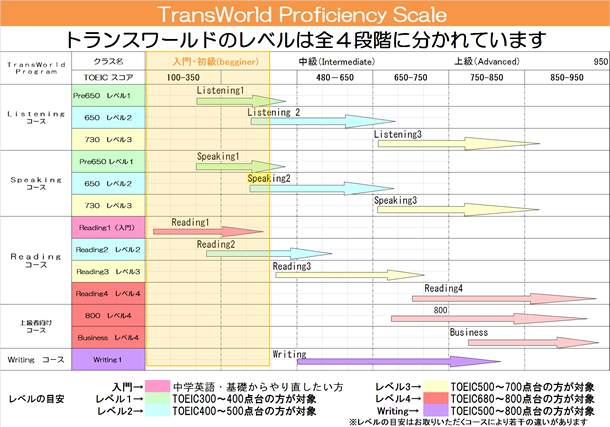Click the red 'レベル4' legend swatch

[436, 399]
